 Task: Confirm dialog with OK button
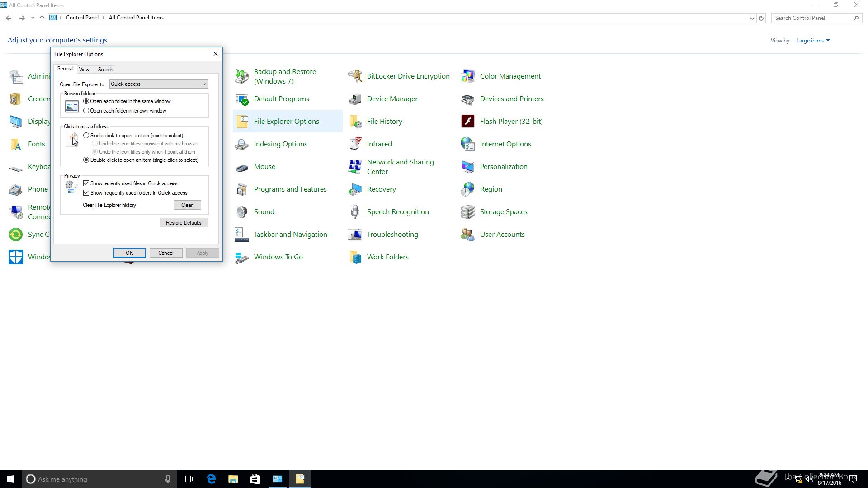tap(129, 253)
